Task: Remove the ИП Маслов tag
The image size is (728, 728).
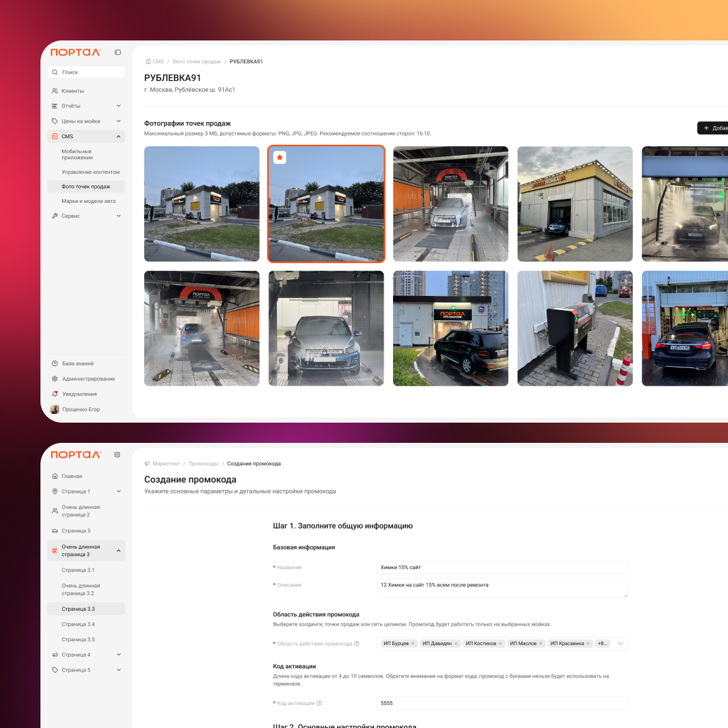Action: (x=541, y=644)
